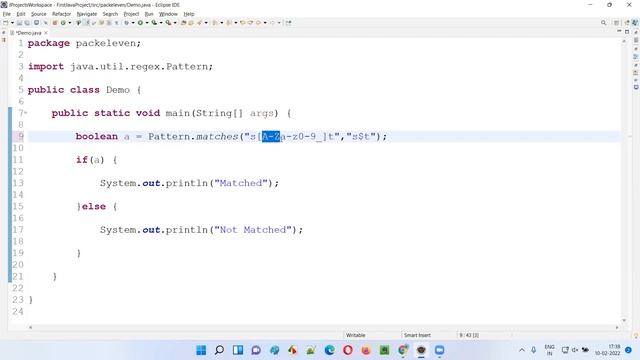The height and width of the screenshot is (360, 640).
Task: Open the External Tools dropdown arrow
Action: point(175,23)
